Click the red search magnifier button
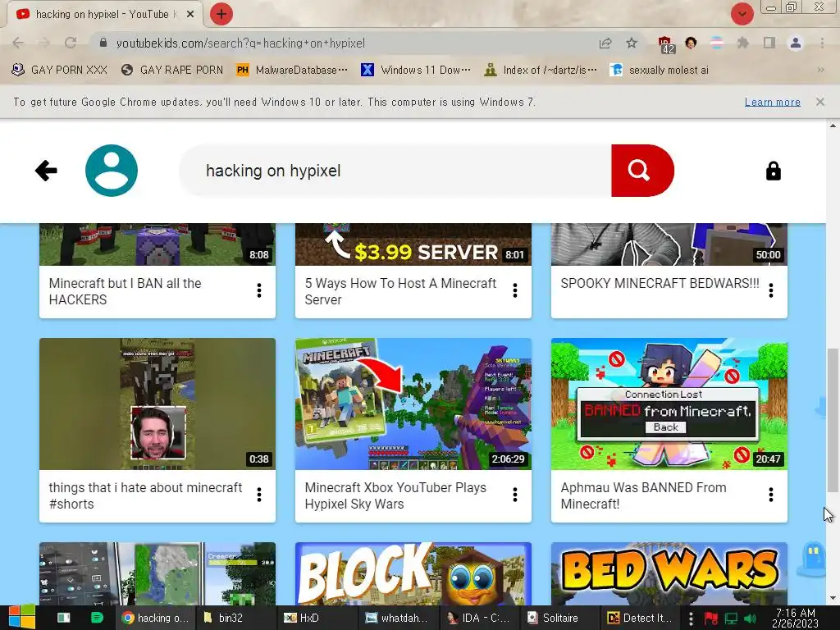840x630 pixels. pos(641,171)
